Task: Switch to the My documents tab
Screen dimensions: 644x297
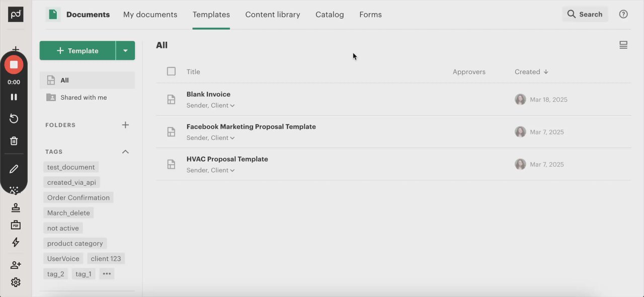Action: point(150,15)
